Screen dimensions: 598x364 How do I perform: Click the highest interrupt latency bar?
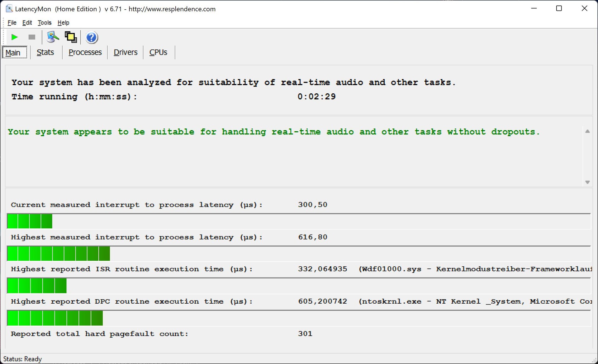coord(59,254)
